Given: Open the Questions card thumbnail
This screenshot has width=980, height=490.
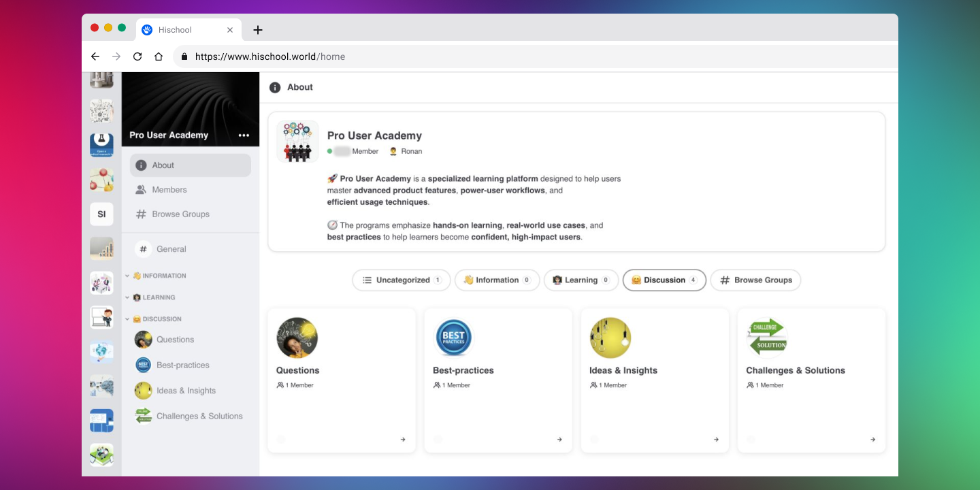Looking at the screenshot, I should click(297, 338).
